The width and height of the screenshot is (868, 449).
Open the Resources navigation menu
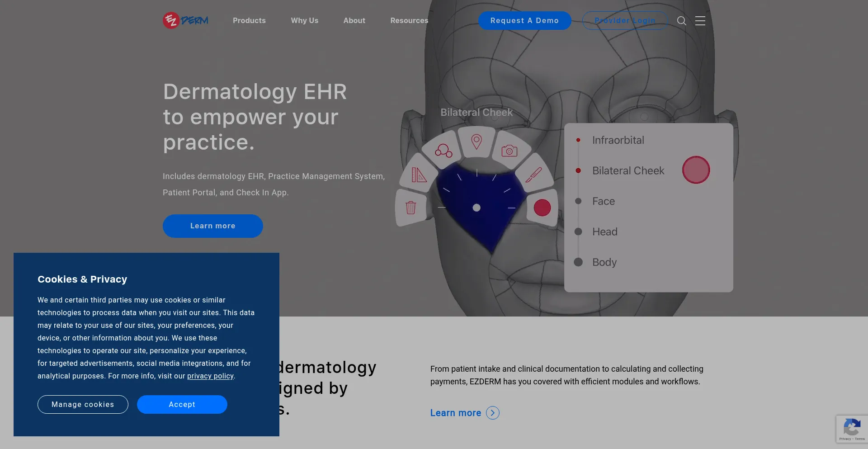coord(409,21)
